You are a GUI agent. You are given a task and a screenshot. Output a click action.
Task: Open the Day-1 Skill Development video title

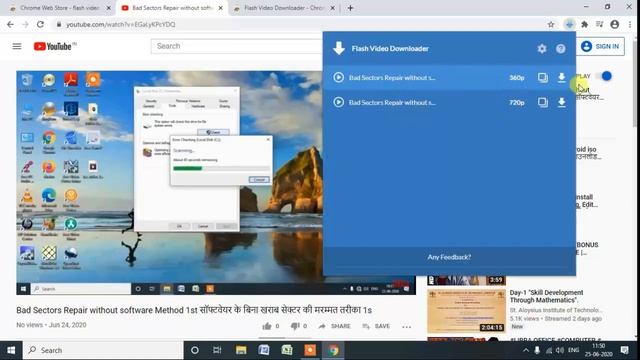(546, 296)
